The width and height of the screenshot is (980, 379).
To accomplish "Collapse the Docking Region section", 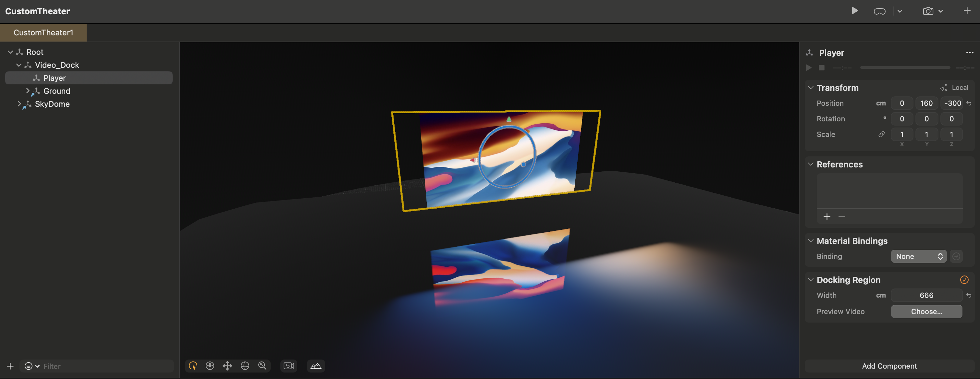I will (811, 280).
